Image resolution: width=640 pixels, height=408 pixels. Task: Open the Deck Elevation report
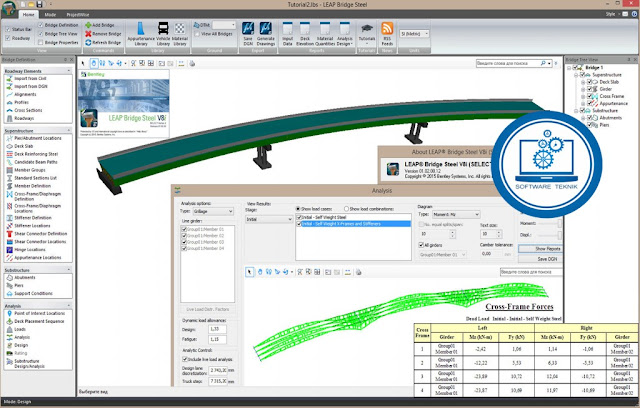(305, 33)
